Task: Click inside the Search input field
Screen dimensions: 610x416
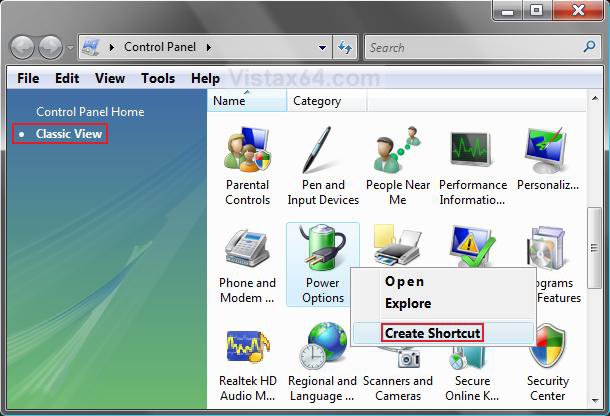Action: (x=475, y=47)
